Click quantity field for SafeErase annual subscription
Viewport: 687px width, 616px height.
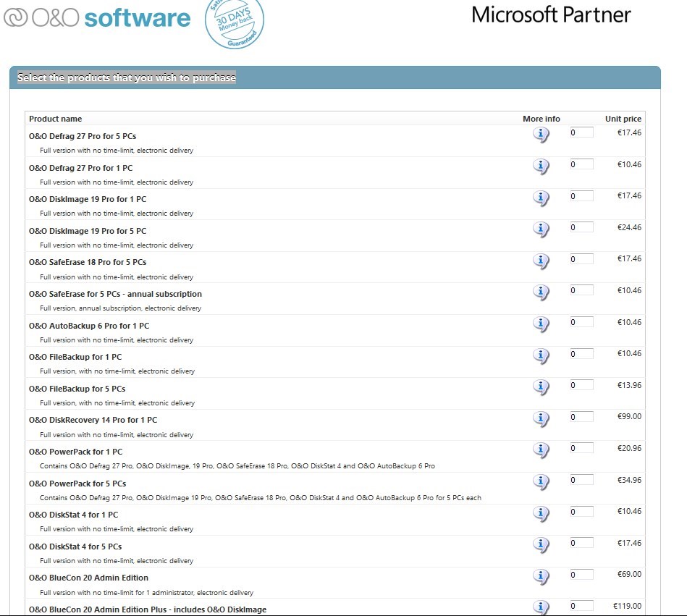(x=581, y=290)
